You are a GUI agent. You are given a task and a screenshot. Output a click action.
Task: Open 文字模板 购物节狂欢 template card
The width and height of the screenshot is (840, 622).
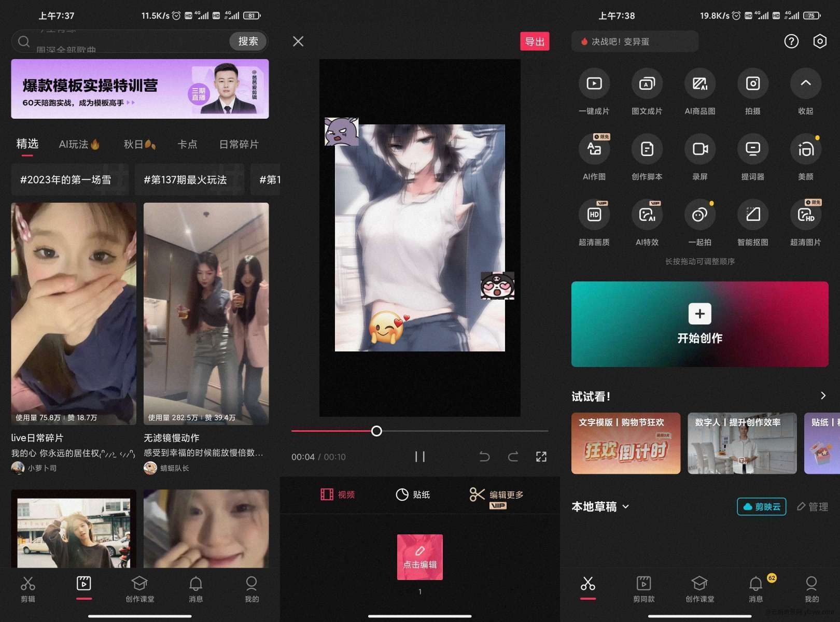coord(626,443)
